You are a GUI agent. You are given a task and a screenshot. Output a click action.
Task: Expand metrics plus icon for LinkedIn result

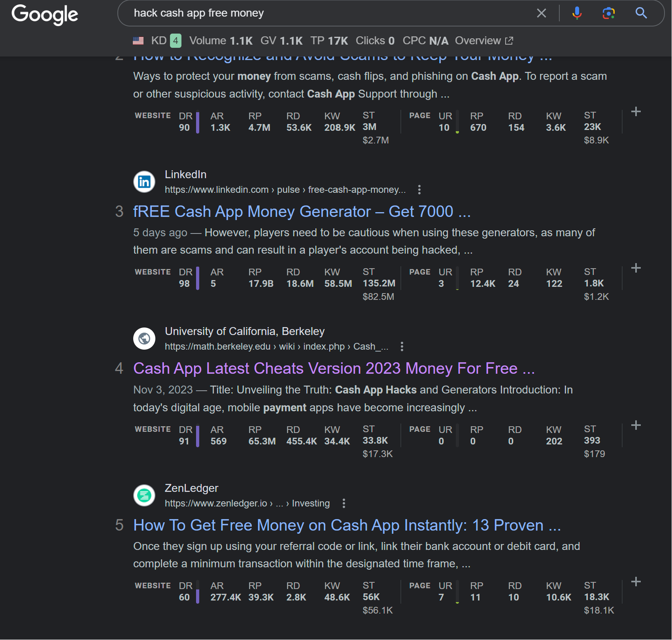pos(636,268)
